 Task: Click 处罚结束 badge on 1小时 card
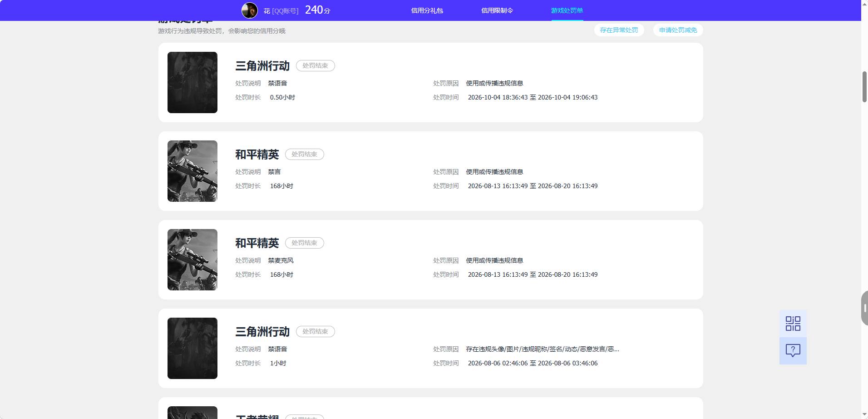315,331
